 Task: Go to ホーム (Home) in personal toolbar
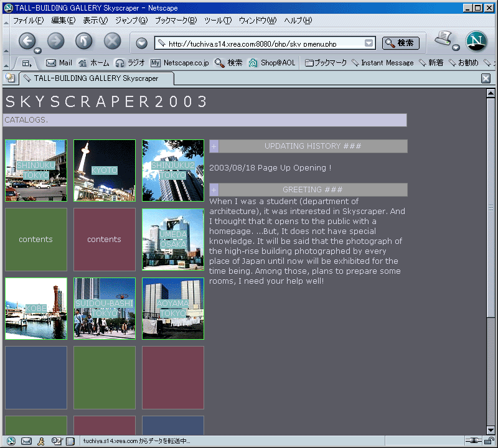point(94,63)
